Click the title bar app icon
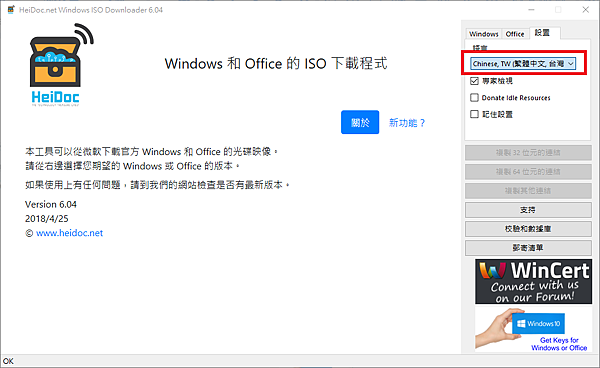600x368 pixels. coord(11,10)
